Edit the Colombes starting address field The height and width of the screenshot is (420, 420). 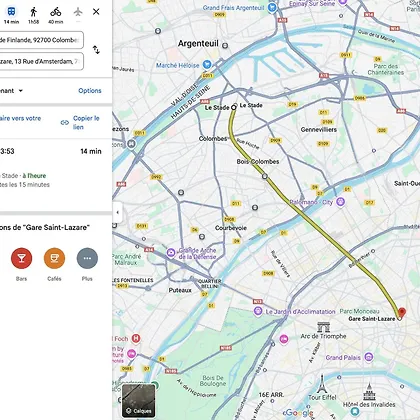click(x=41, y=40)
